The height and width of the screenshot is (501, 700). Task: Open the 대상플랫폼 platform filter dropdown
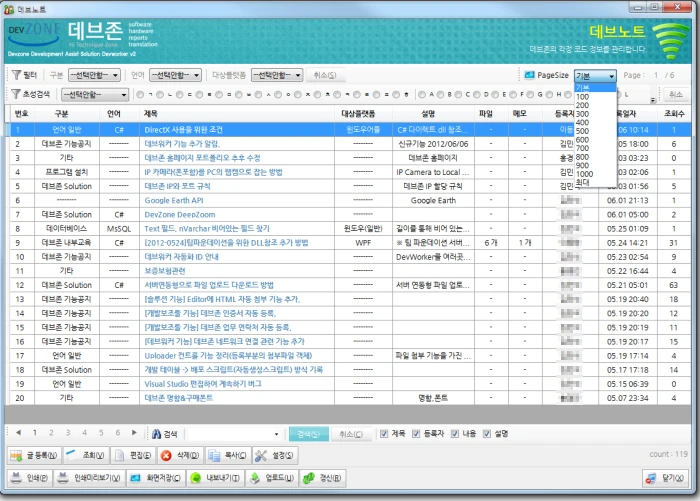pyautogui.click(x=277, y=75)
